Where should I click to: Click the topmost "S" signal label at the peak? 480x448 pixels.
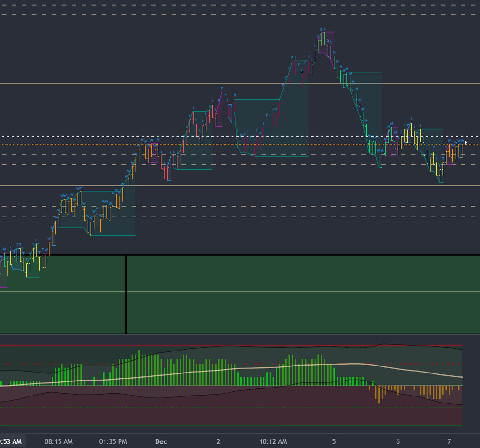(x=324, y=28)
